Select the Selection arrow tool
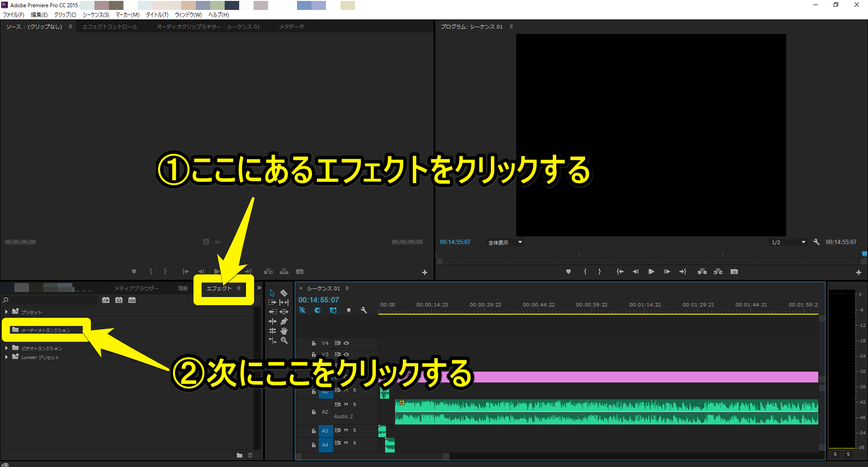Viewport: 868px width, 467px height. point(272,293)
